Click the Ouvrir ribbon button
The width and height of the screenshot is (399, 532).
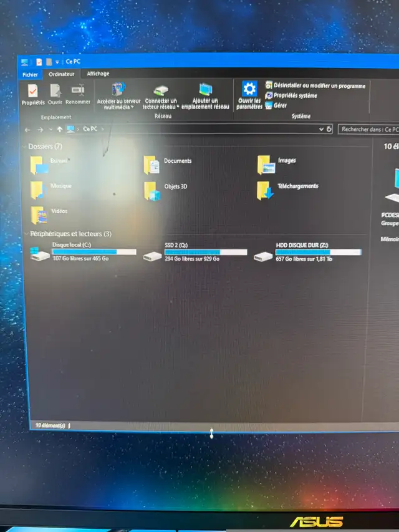pyautogui.click(x=55, y=95)
